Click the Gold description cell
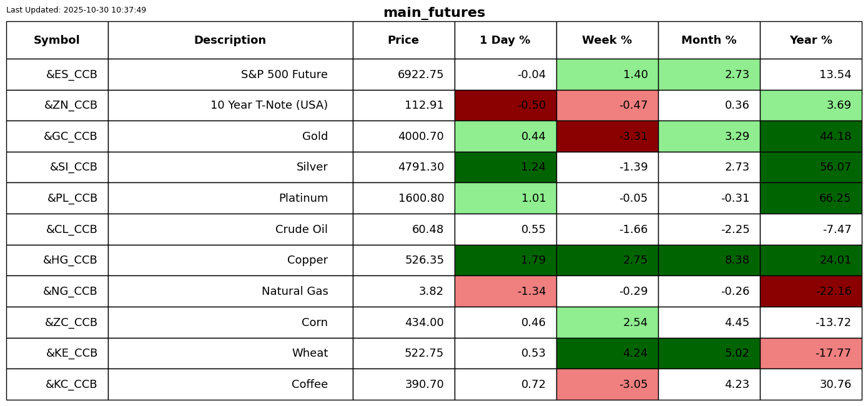868x406 pixels. 315,137
